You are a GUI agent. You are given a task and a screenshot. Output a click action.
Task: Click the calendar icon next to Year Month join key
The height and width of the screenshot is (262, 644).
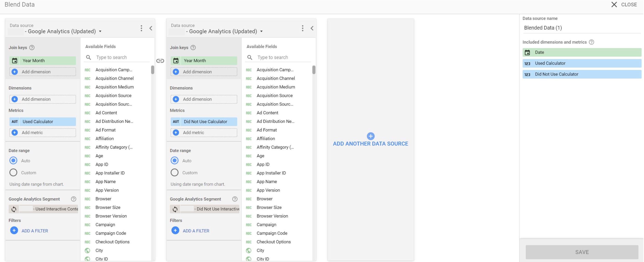pos(14,60)
